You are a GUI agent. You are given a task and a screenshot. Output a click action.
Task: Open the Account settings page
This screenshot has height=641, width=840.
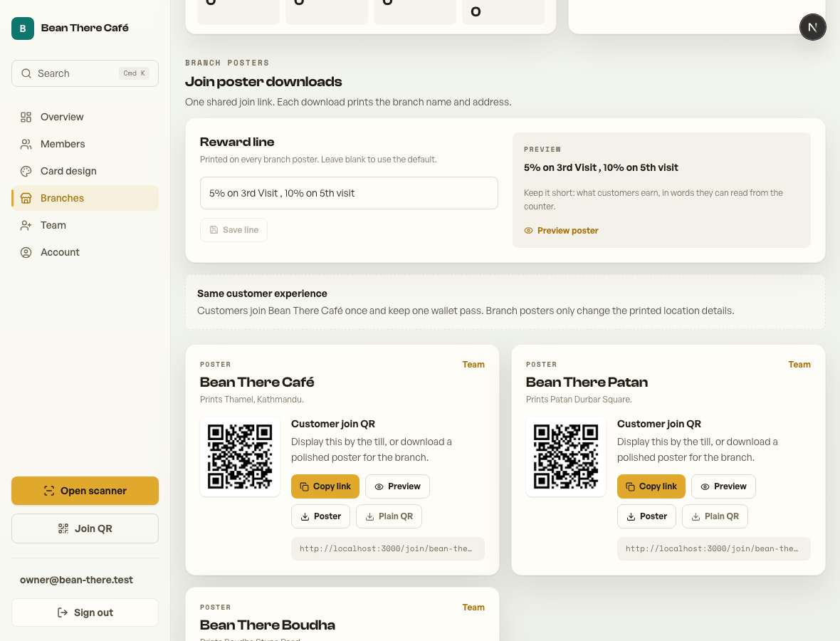[x=85, y=252]
